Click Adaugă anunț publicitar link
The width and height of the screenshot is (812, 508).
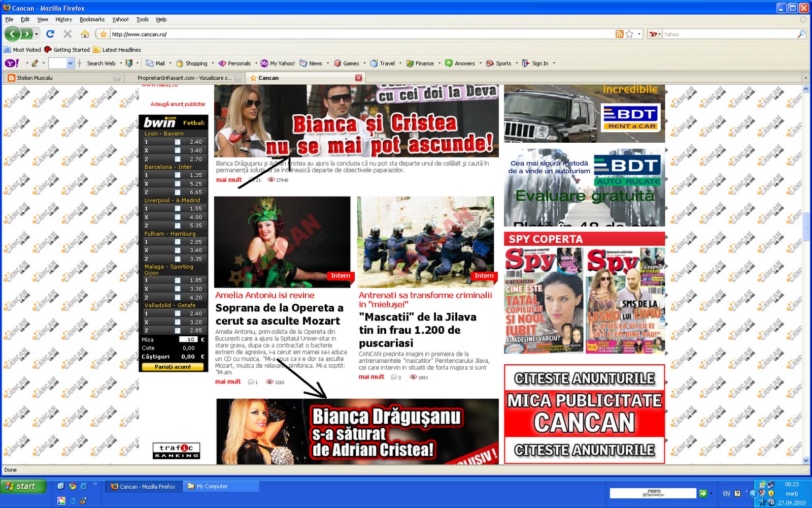point(178,104)
